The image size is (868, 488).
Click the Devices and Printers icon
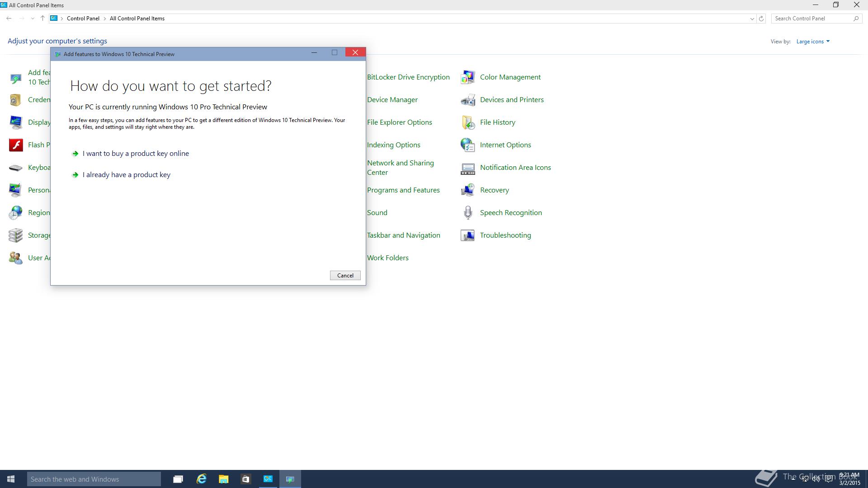(468, 100)
